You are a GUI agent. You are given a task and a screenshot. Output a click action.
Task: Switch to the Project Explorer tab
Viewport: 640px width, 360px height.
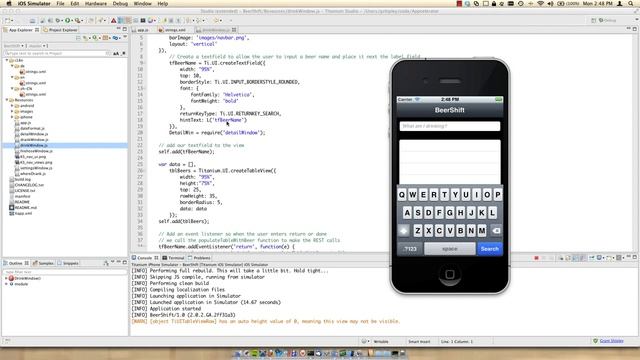tap(60, 30)
